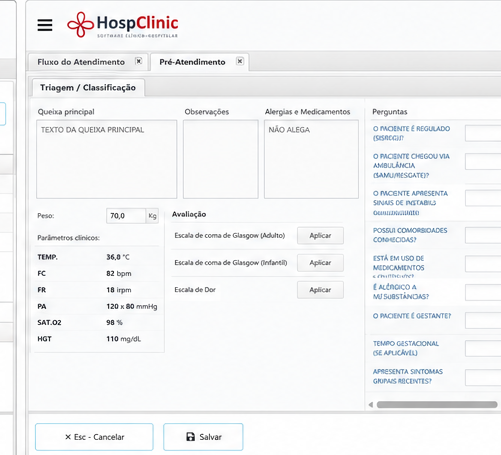Click the 'O PACIENTE É REGULADO' question
The image size is (501, 455).
click(411, 133)
